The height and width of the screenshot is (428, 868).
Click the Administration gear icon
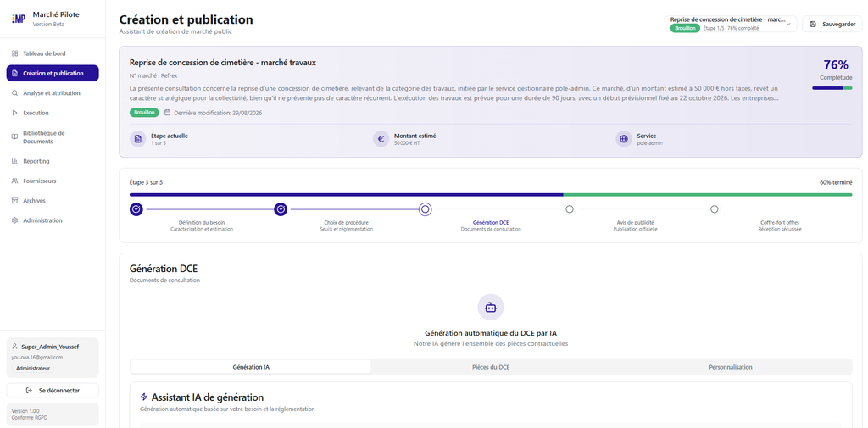click(14, 220)
